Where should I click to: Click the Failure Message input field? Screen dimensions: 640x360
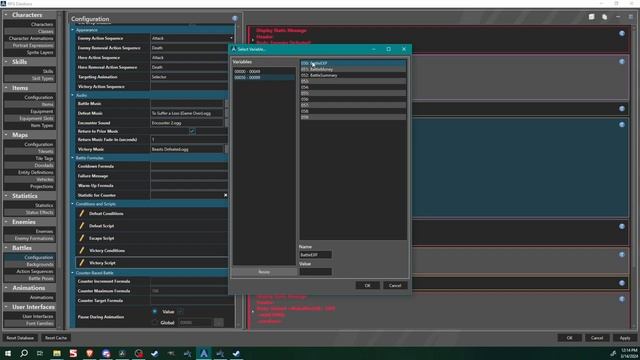point(189,176)
